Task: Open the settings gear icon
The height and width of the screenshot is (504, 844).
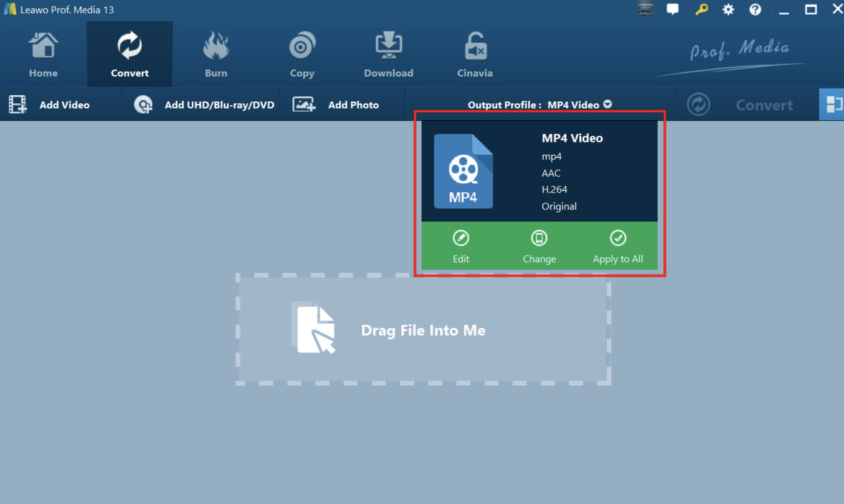Action: (728, 9)
